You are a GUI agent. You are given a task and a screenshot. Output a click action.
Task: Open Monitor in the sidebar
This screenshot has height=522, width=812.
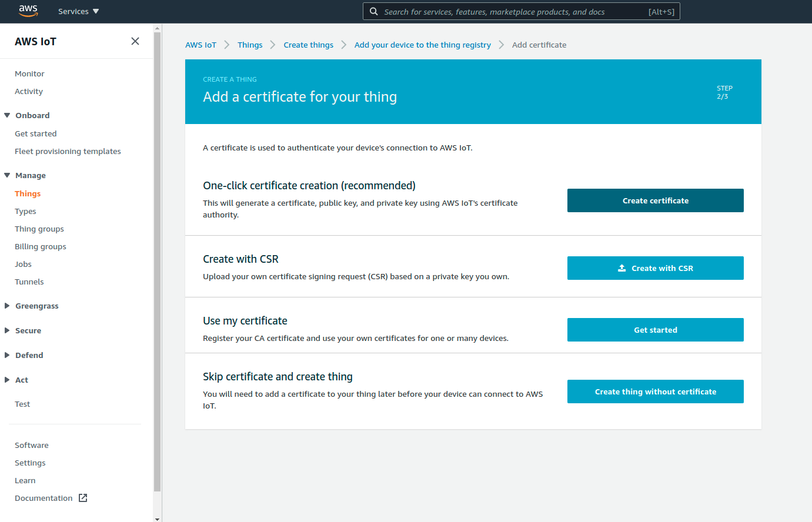point(29,73)
